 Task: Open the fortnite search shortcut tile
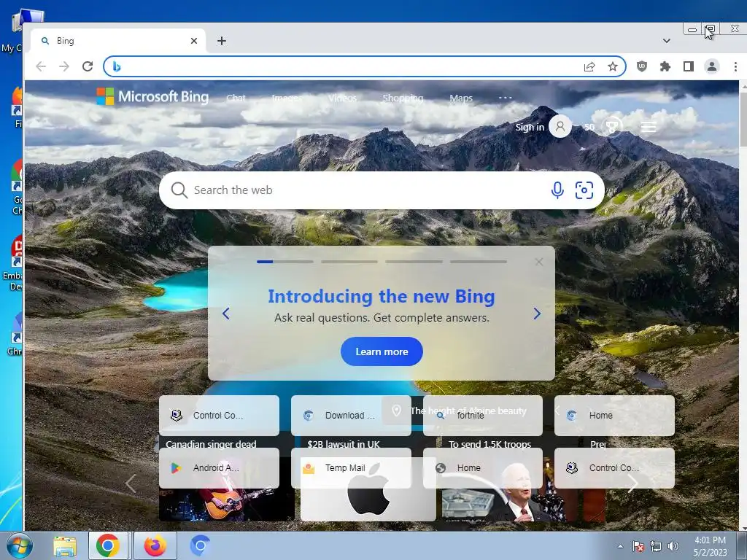(483, 415)
